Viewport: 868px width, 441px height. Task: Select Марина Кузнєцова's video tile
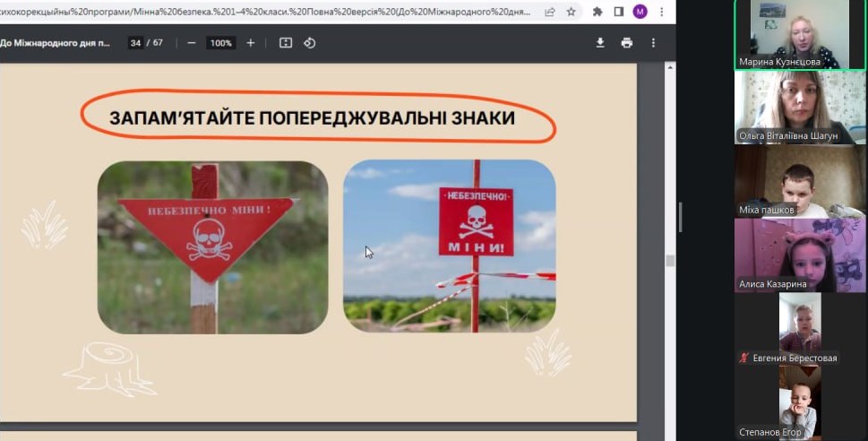point(786,34)
